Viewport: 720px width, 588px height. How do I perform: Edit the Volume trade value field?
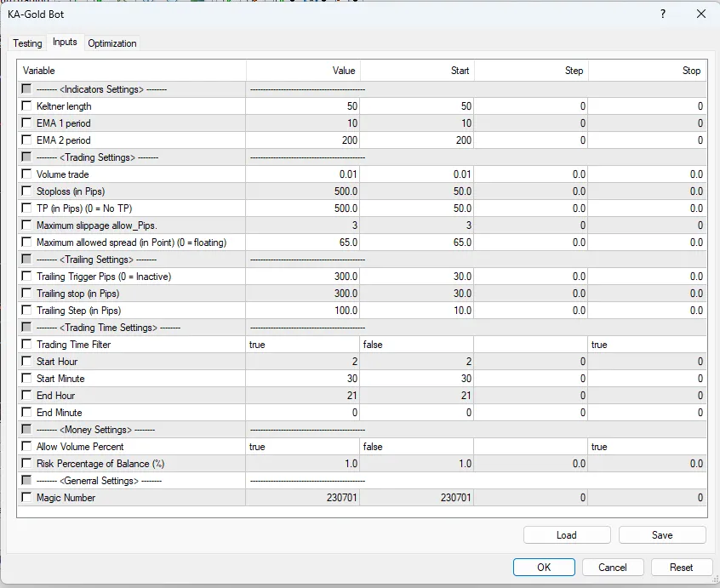[302, 174]
